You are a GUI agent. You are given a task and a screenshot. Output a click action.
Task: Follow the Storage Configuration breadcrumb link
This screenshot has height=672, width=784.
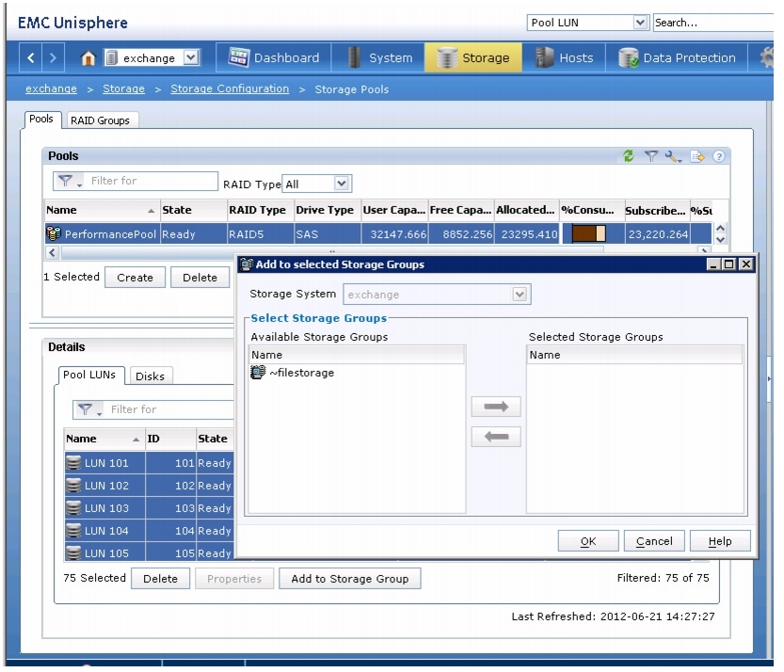click(x=230, y=89)
